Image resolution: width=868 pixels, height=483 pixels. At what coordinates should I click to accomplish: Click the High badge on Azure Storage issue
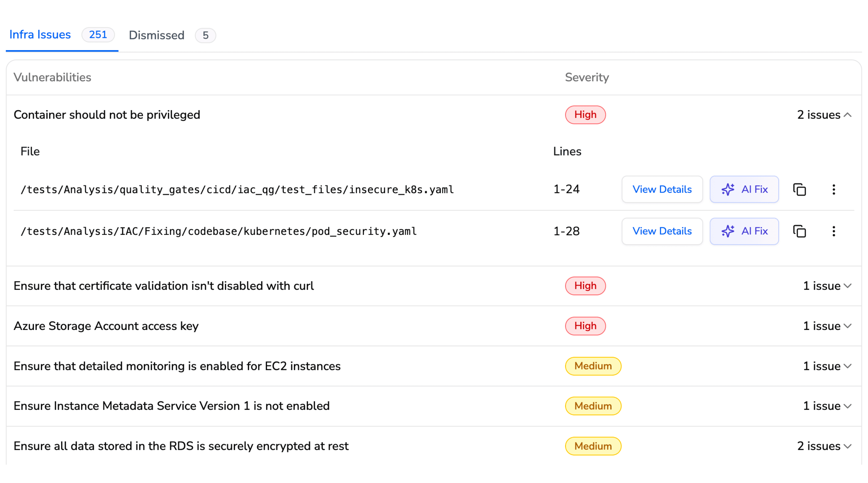tap(585, 326)
